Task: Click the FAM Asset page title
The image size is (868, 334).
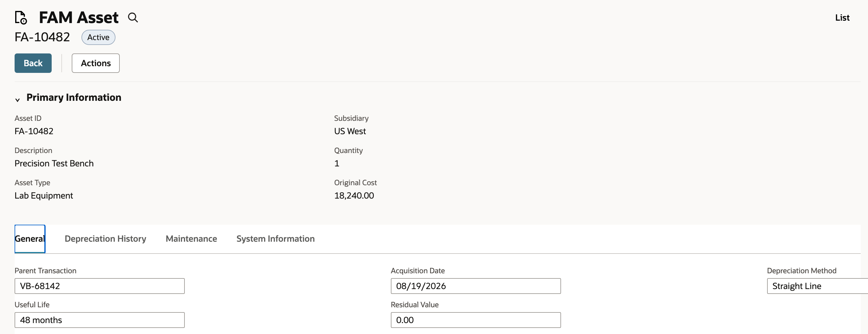Action: [x=78, y=18]
